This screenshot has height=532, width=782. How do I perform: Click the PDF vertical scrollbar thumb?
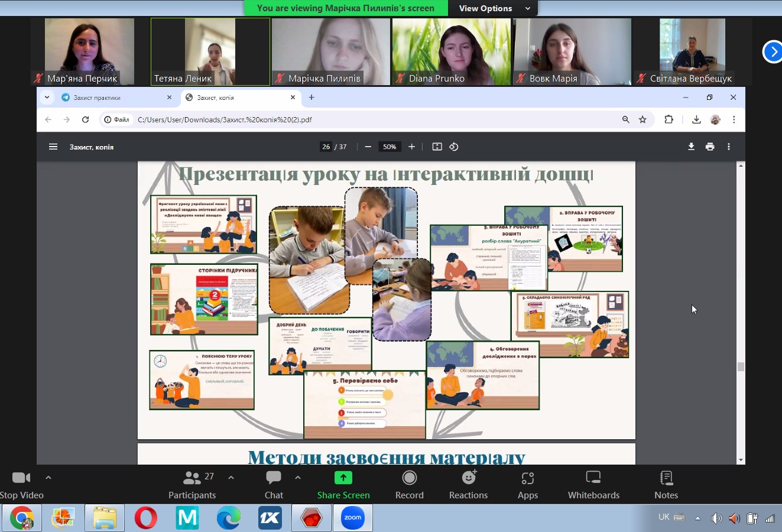point(741,366)
